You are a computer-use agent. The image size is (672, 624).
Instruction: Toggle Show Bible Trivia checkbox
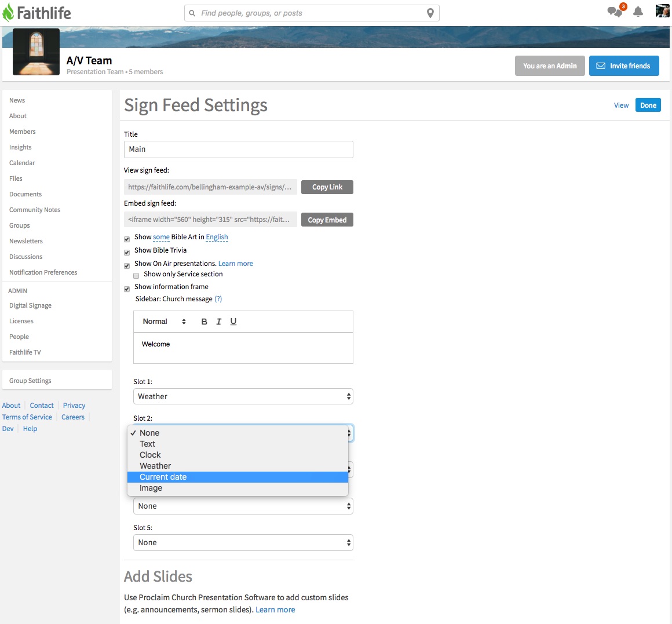(127, 253)
